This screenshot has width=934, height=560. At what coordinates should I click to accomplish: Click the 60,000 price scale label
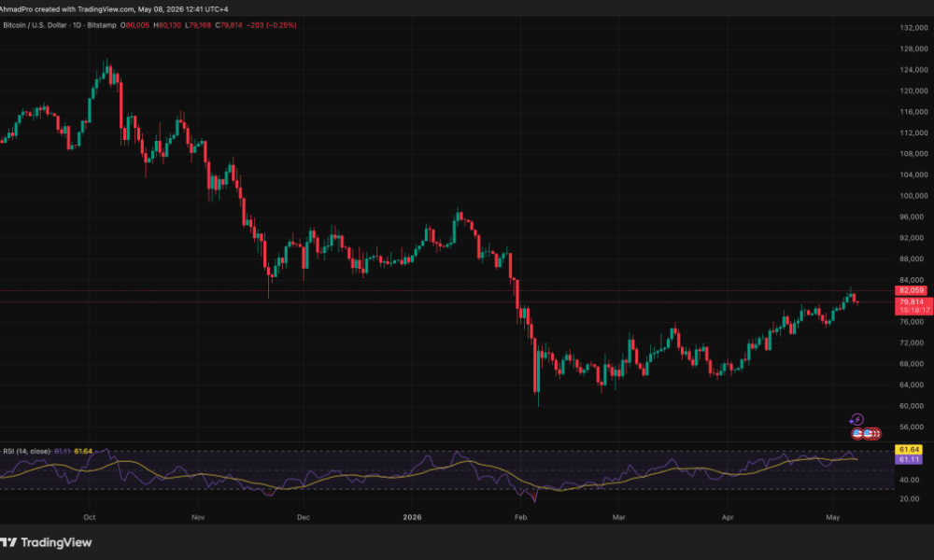click(913, 406)
